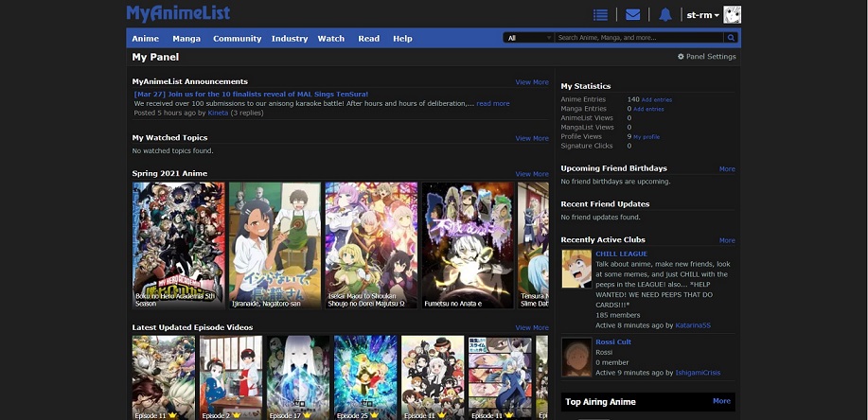Open Panel Settings gear link
The image size is (868, 420).
pyautogui.click(x=707, y=57)
